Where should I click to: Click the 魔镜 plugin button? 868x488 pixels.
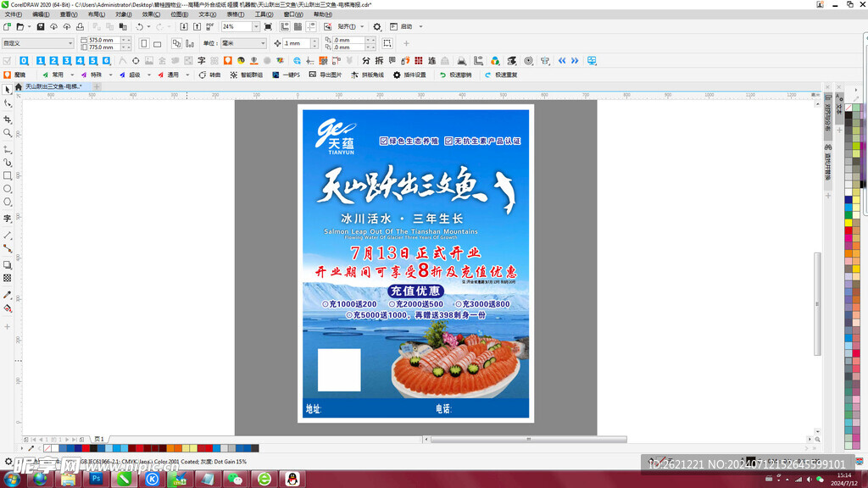15,75
